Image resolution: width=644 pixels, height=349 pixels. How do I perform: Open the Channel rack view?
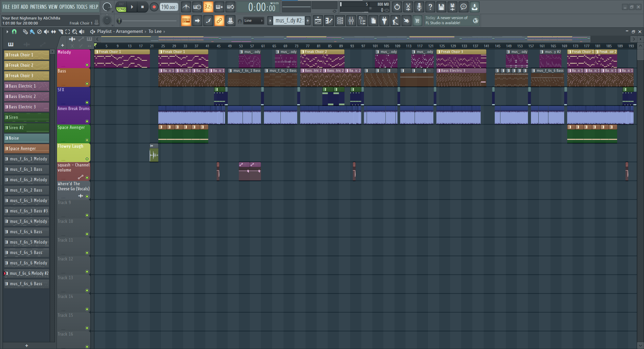click(x=340, y=21)
